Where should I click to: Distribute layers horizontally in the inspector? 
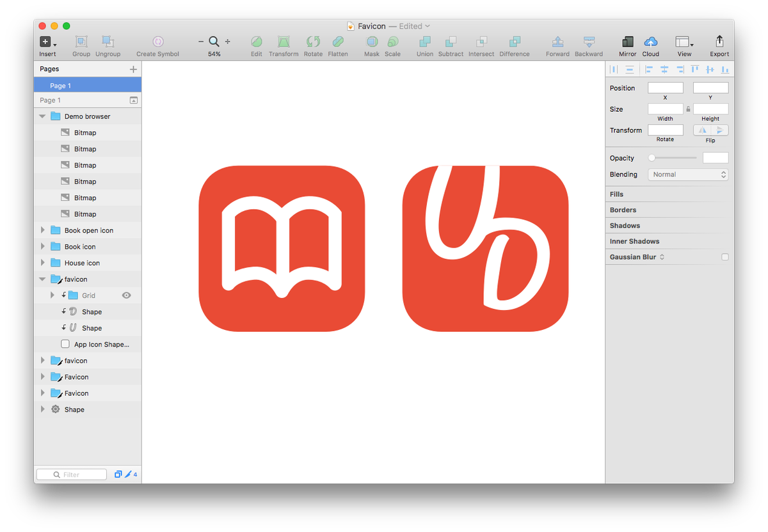point(614,69)
